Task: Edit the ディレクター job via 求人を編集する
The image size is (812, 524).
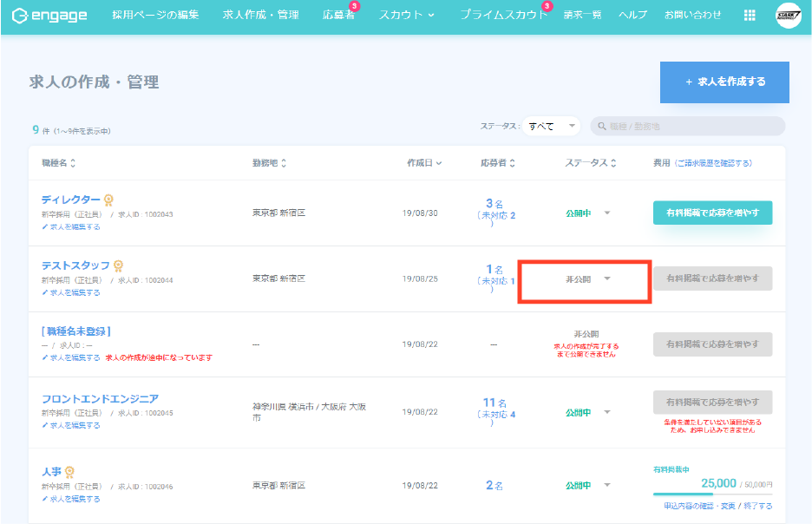Action: point(71,226)
